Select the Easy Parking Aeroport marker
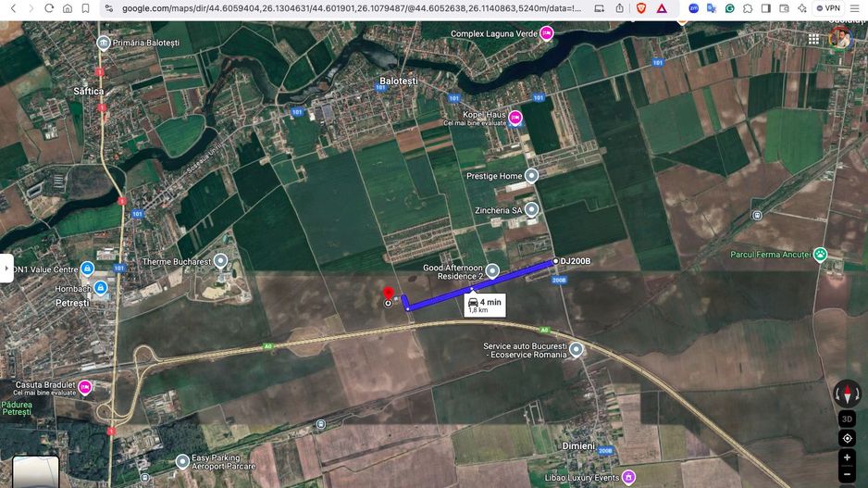 point(182,461)
